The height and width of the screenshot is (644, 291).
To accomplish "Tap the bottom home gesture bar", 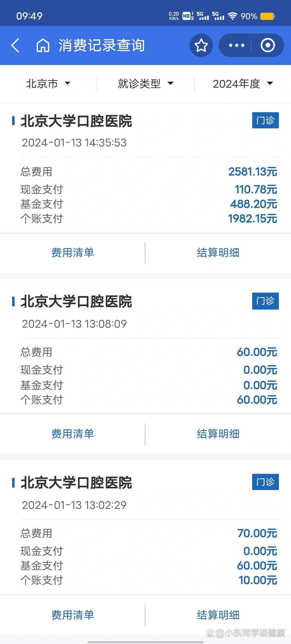I will pyautogui.click(x=145, y=642).
